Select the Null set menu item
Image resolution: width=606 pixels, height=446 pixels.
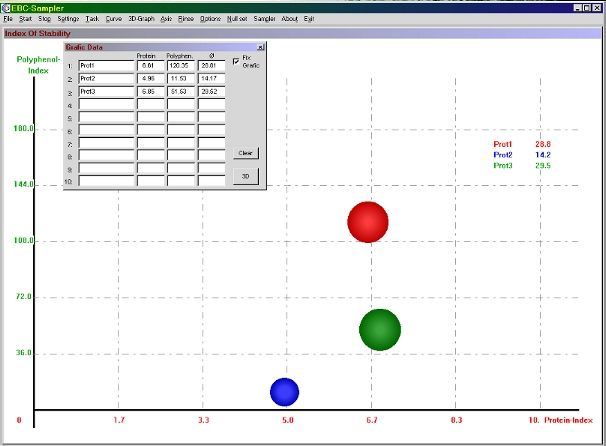pyautogui.click(x=239, y=19)
